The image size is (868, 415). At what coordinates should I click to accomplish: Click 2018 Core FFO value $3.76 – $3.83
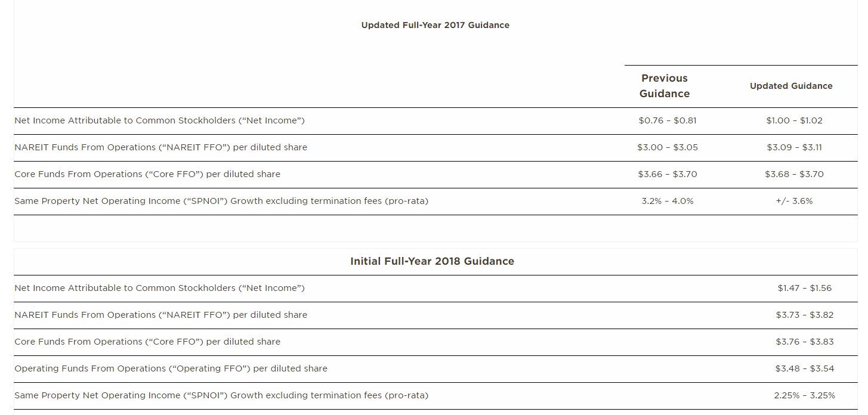pos(804,342)
